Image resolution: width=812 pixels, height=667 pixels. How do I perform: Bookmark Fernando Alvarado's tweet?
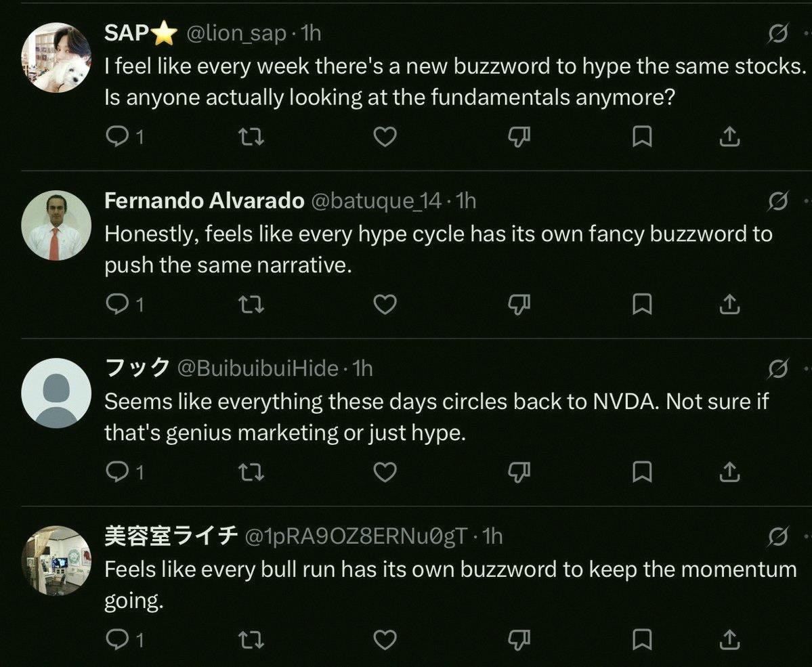(642, 305)
